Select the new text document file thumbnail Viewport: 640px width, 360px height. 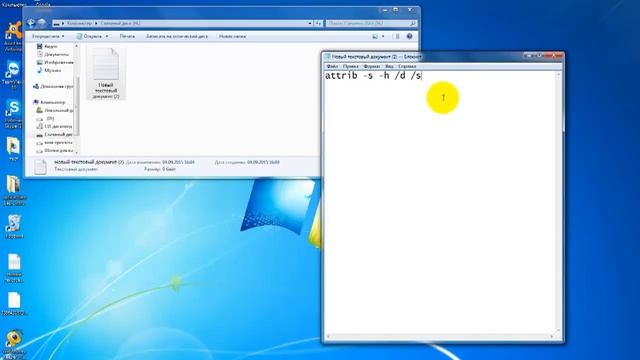106,73
